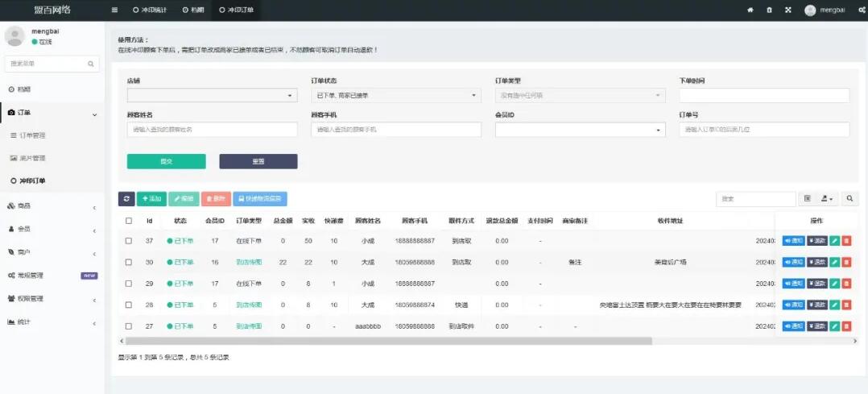Screen dimensions: 868x394
Task: Click the green 提交 button
Action: point(166,161)
